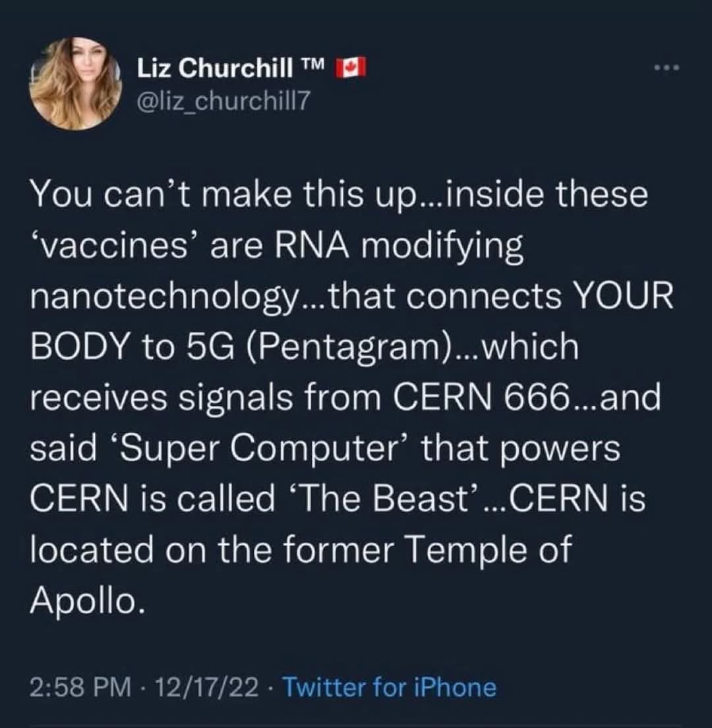Click the 2:58 PM timestamp
712x728 pixels.
click(x=78, y=687)
